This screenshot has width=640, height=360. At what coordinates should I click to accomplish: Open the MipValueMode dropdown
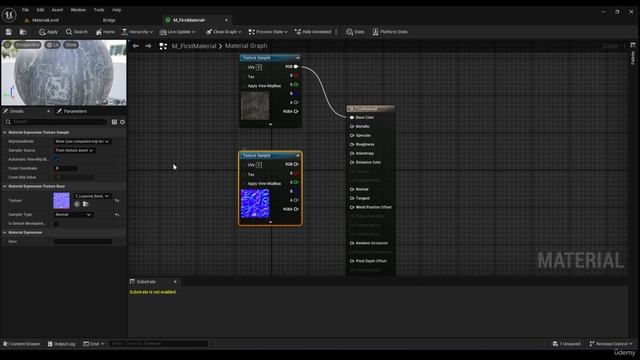click(x=82, y=141)
